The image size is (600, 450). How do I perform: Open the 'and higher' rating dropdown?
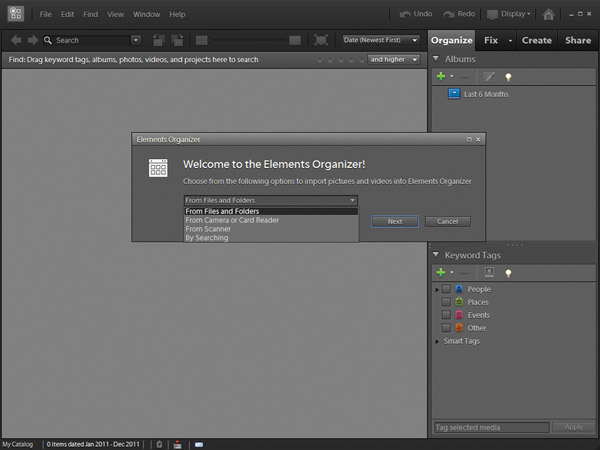click(394, 59)
